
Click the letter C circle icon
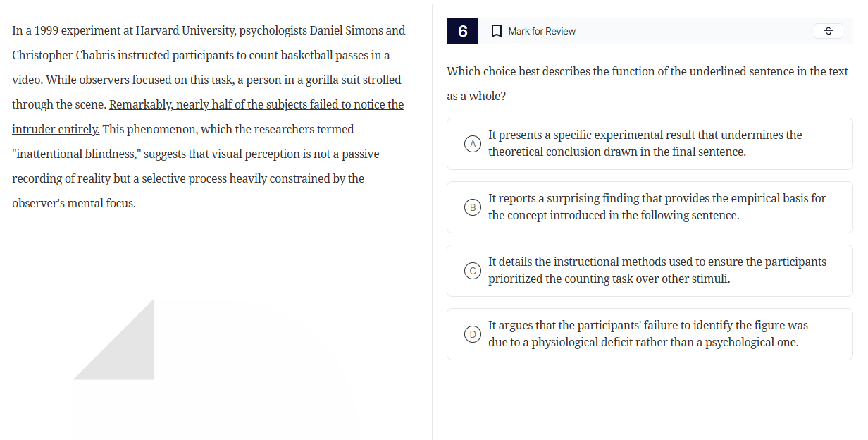click(474, 271)
